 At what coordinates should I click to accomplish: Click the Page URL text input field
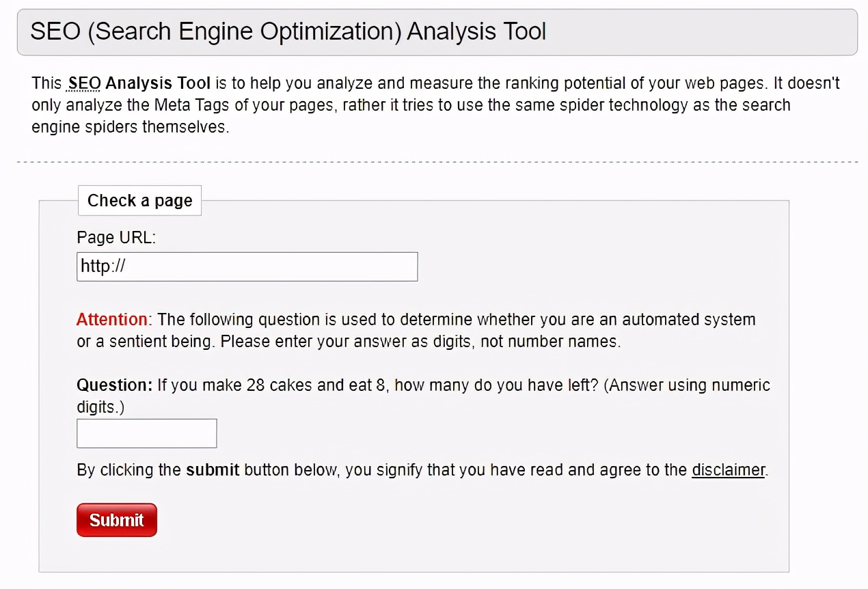pos(247,266)
